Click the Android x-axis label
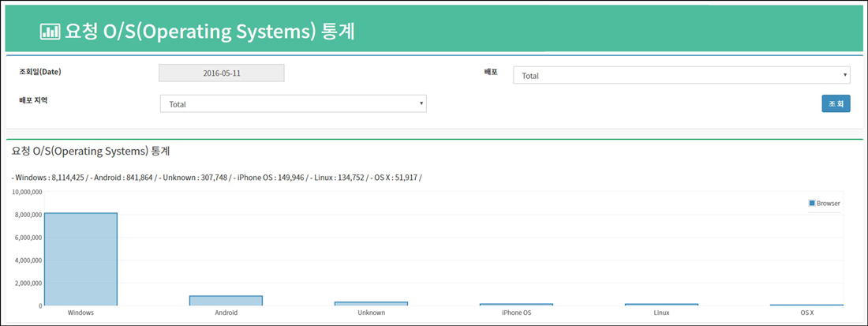868x326 pixels. (x=226, y=313)
